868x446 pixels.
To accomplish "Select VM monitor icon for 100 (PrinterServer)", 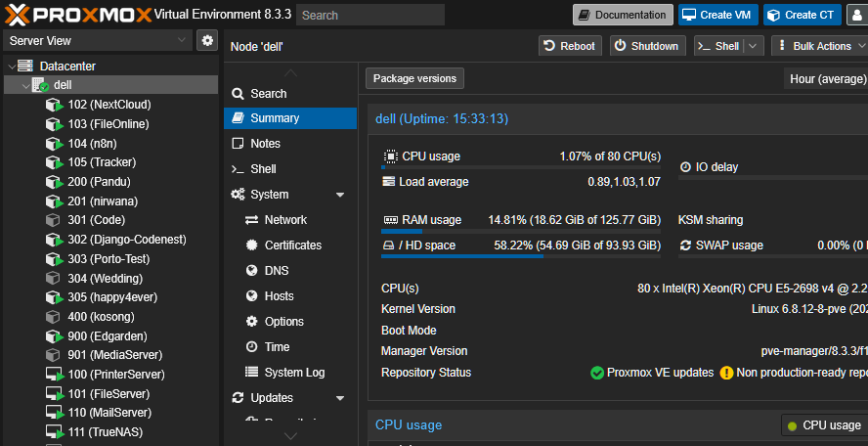I will (x=55, y=375).
